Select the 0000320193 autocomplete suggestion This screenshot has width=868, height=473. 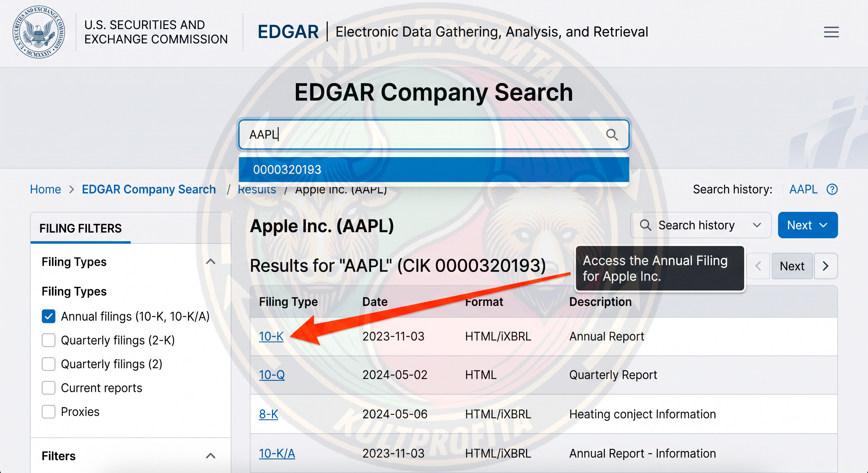tap(434, 169)
